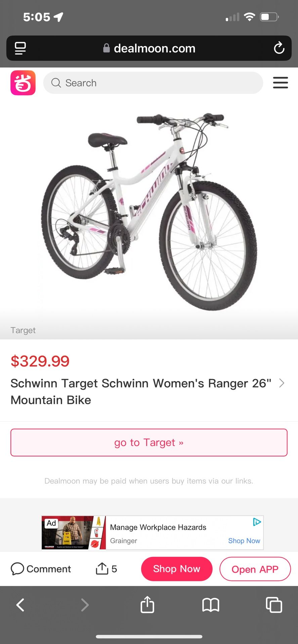Tap the AdChoices icon on ad
Screen dimensions: 298x644
click(257, 522)
